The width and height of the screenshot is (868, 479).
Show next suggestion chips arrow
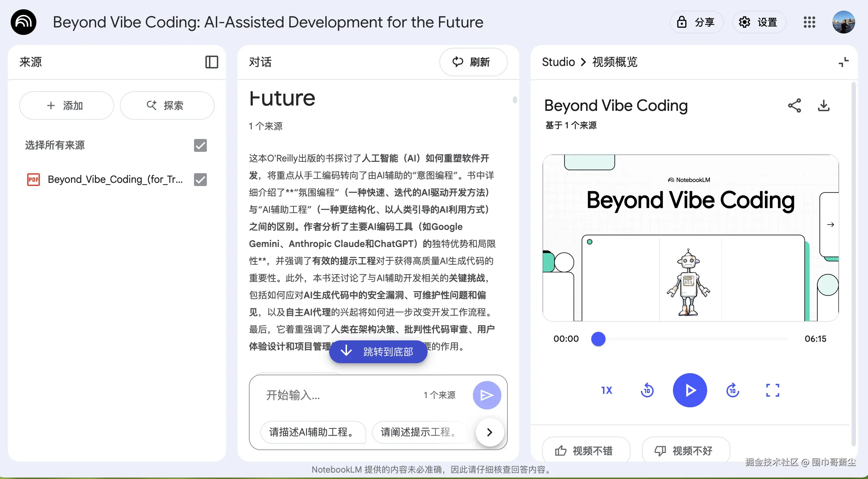490,432
